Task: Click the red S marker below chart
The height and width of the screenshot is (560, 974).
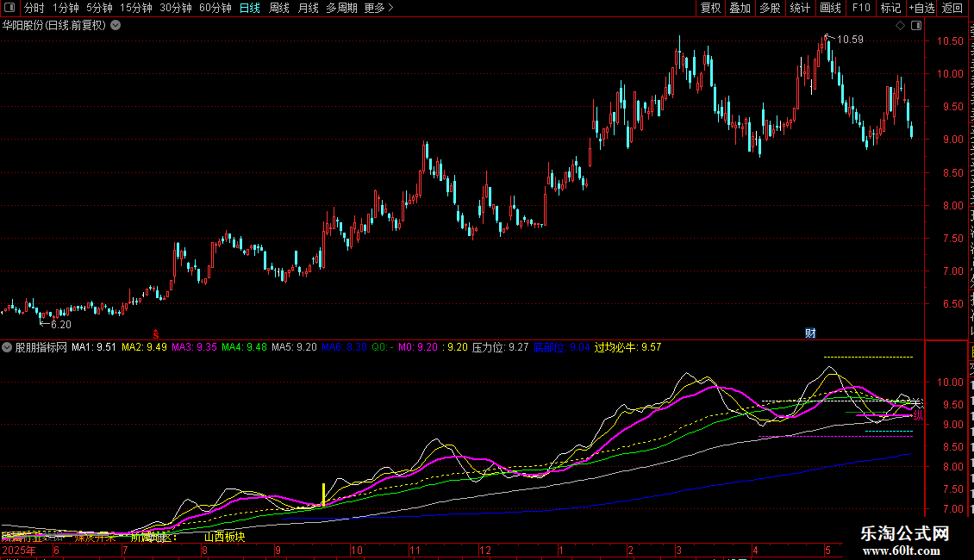Action: (156, 334)
